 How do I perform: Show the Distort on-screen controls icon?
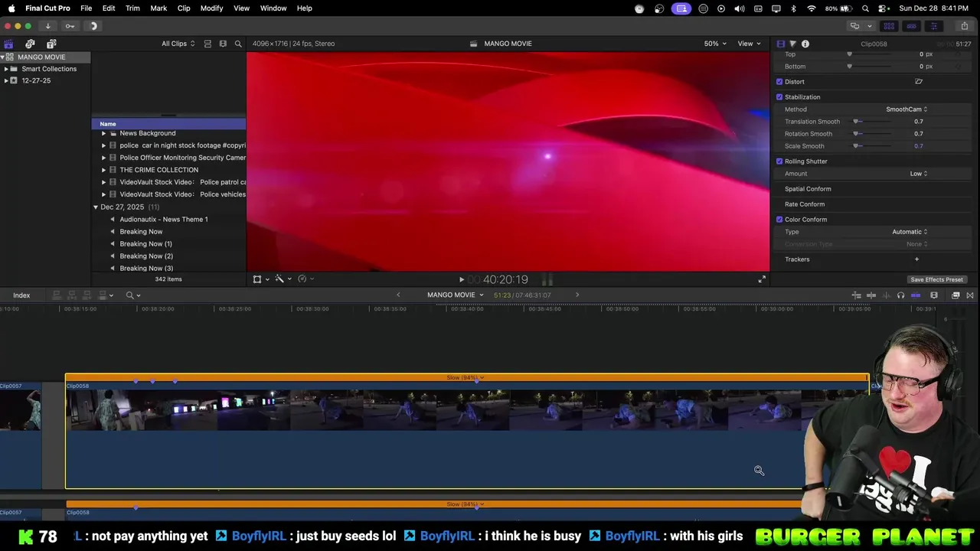(919, 82)
